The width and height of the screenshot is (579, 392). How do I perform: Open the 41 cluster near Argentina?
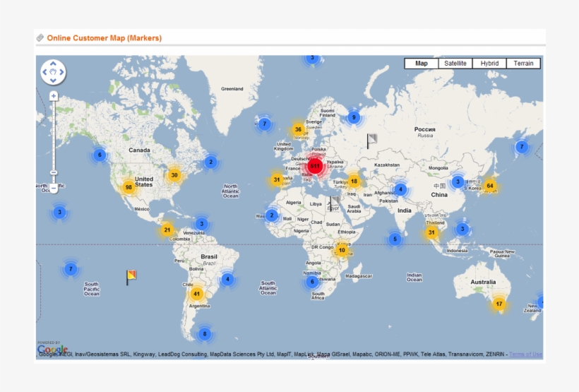point(196,294)
